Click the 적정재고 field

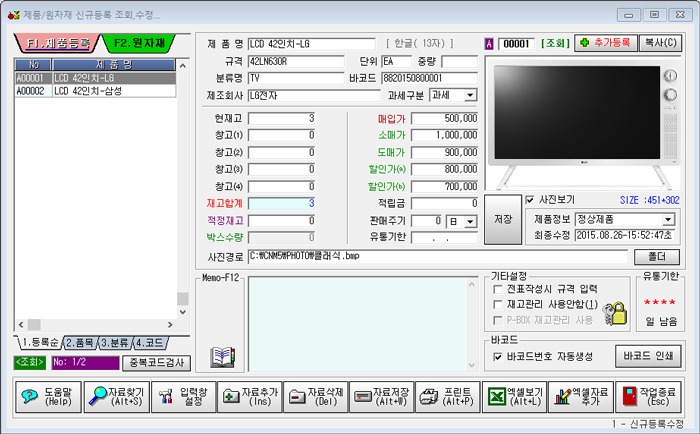tap(282, 221)
